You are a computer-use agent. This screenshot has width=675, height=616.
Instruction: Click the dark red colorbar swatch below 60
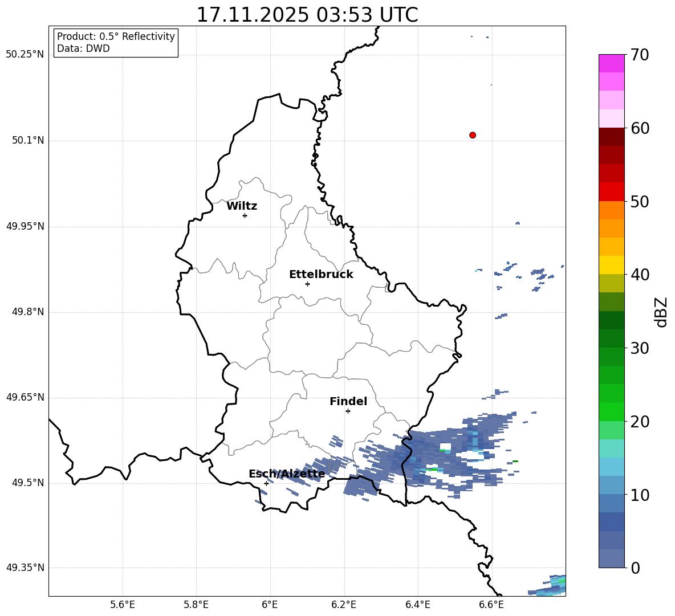pos(611,137)
